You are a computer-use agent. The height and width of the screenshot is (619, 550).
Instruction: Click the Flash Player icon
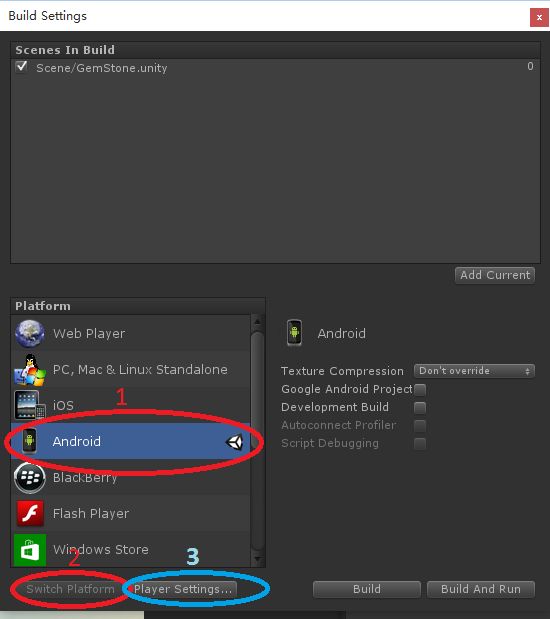pyautogui.click(x=30, y=513)
